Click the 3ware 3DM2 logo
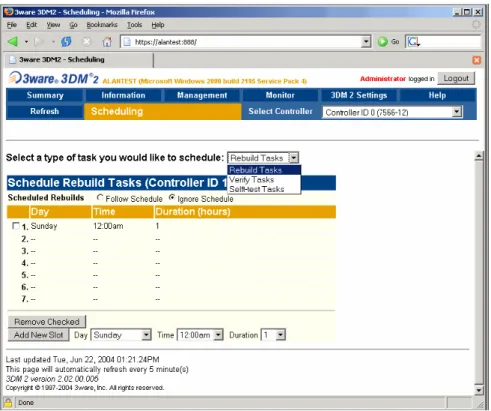This screenshot has height=411, width=491. coord(53,78)
